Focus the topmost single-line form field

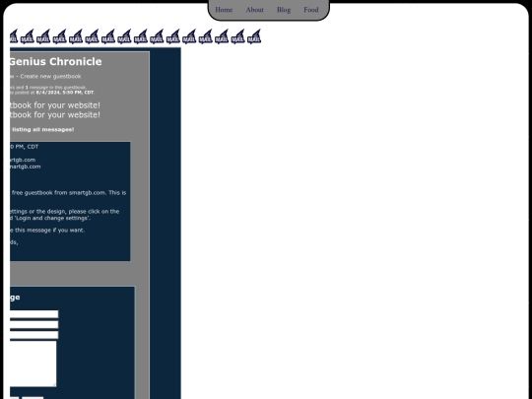pos(33,314)
